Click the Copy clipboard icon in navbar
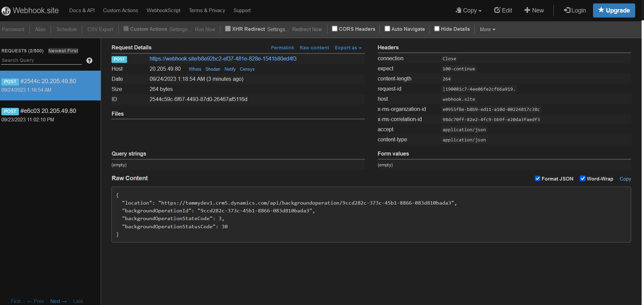 coord(458,10)
